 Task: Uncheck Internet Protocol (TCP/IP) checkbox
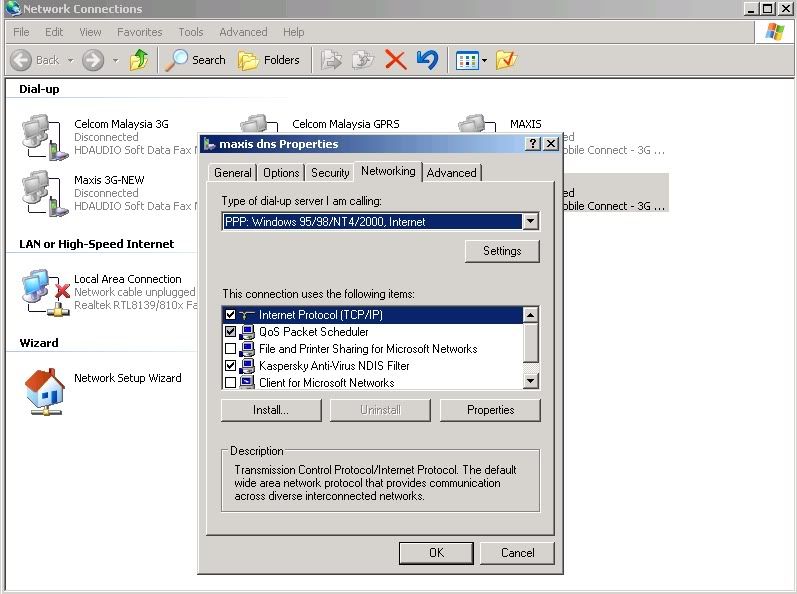click(230, 315)
